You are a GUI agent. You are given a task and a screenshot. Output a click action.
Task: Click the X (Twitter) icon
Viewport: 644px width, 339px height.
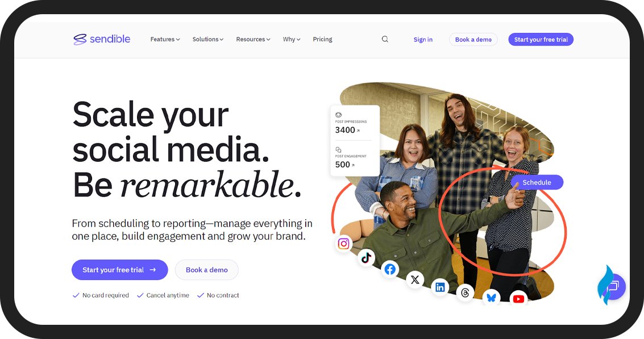pyautogui.click(x=415, y=279)
